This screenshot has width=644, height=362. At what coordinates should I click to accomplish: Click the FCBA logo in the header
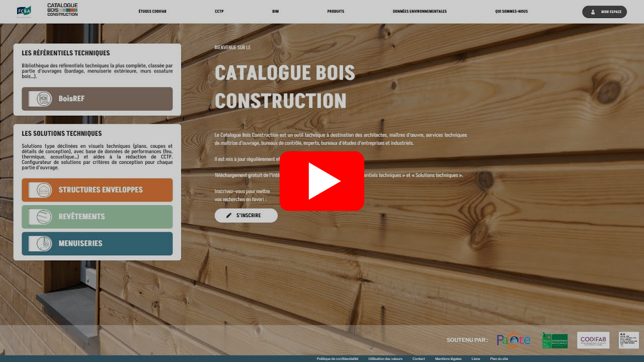tap(24, 11)
